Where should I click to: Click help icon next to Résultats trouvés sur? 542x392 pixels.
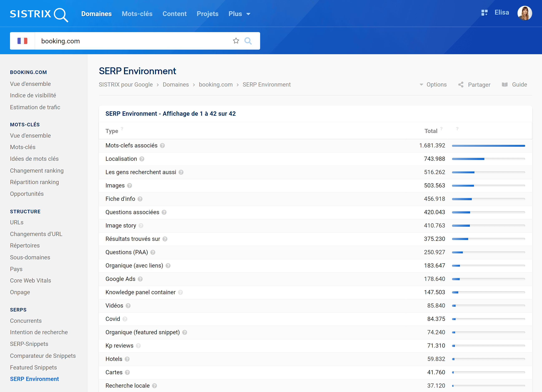coord(165,239)
